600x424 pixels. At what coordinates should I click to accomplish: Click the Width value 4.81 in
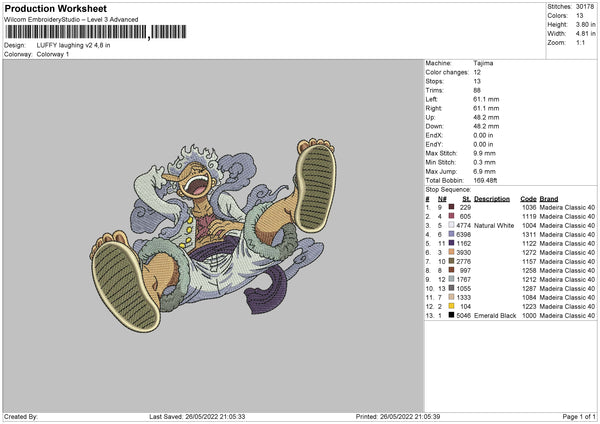point(585,34)
